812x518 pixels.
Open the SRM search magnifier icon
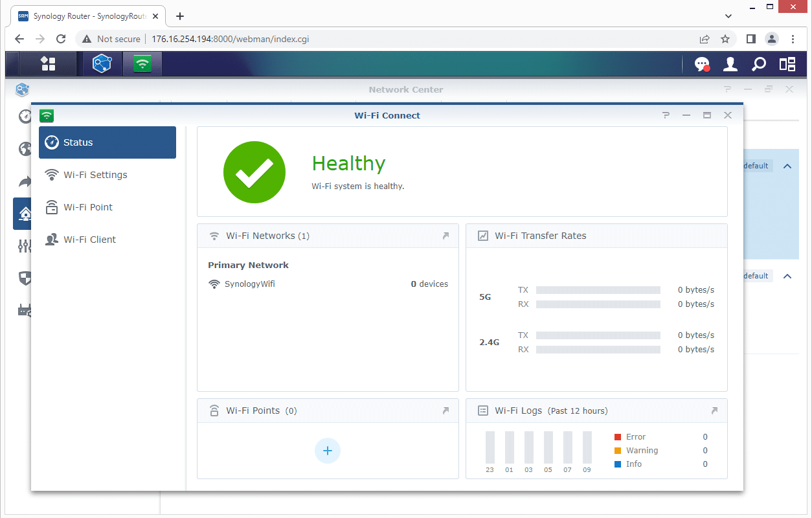[759, 63]
